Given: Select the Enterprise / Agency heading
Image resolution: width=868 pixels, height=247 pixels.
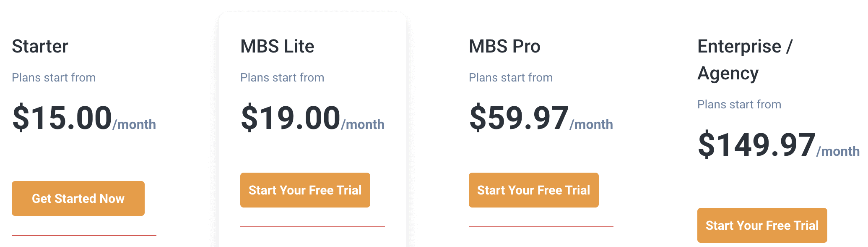Looking at the screenshot, I should click(745, 59).
